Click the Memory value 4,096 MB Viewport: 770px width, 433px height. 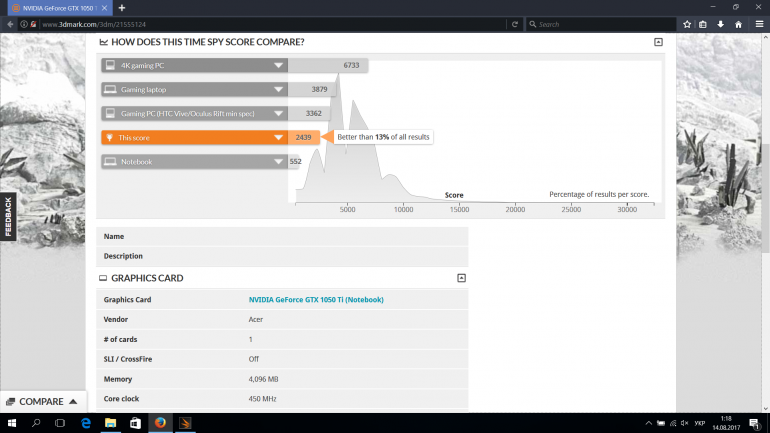click(x=263, y=379)
